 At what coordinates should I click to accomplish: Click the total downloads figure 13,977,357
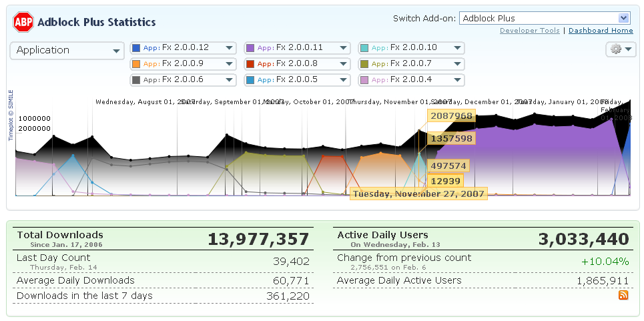pyautogui.click(x=258, y=240)
